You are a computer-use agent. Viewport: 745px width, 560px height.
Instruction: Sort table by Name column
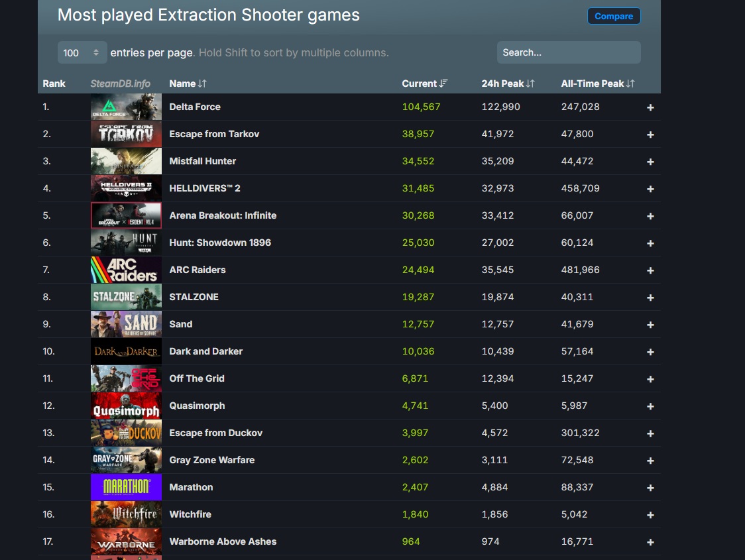(188, 84)
